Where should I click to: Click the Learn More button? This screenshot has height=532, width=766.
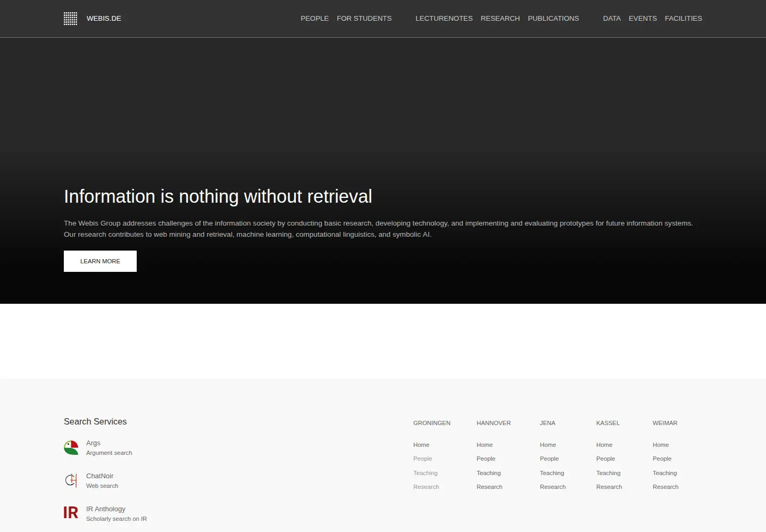point(100,261)
